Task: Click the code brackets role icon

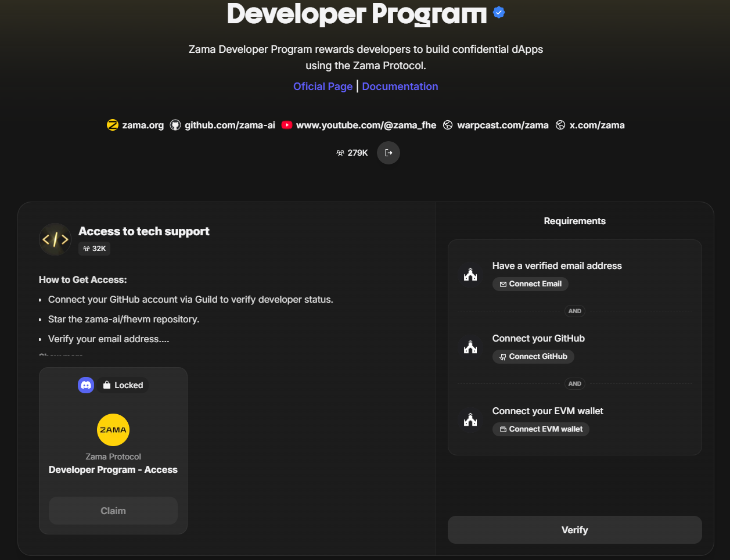Action: 55,239
